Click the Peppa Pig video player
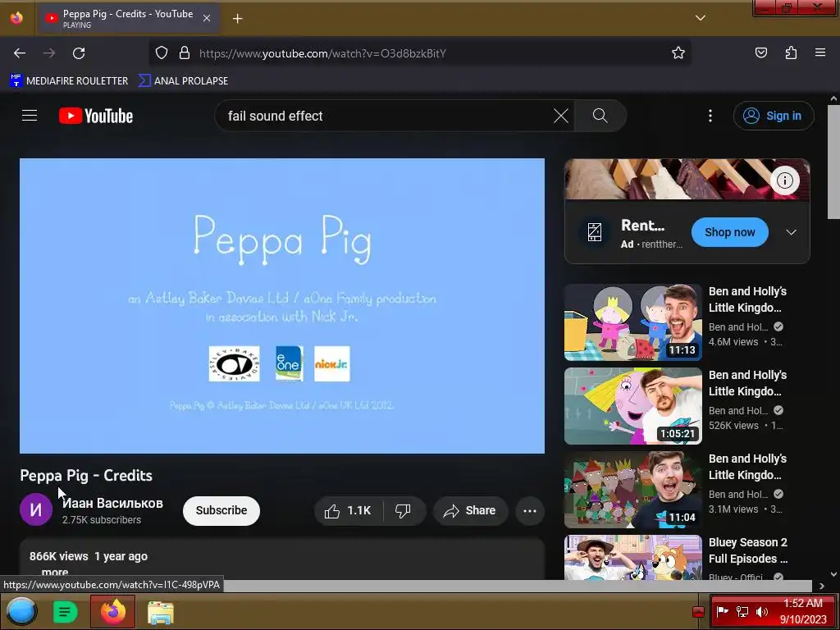Screen dimensions: 840x630 coord(282,306)
